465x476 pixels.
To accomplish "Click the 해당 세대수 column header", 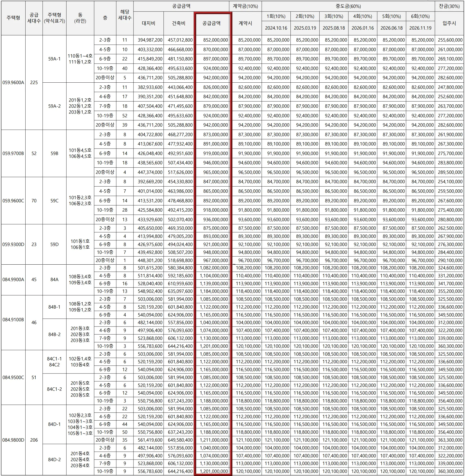I will coord(125,15).
